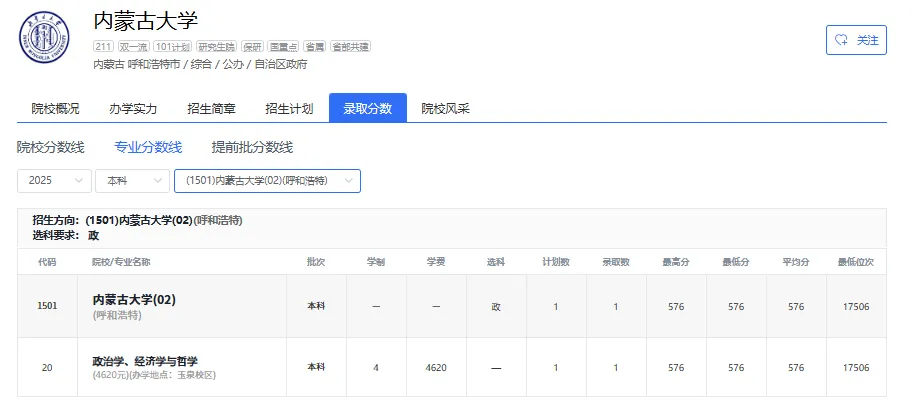The width and height of the screenshot is (912, 408).
Task: Click the 双一流 tag
Action: pyautogui.click(x=134, y=47)
